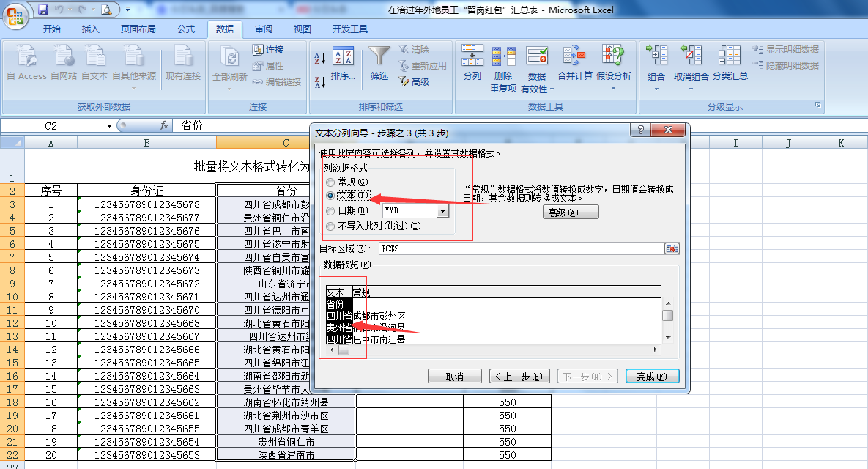
Task: Expand the 数据有效性 dropdown arrow
Action: [x=552, y=89]
